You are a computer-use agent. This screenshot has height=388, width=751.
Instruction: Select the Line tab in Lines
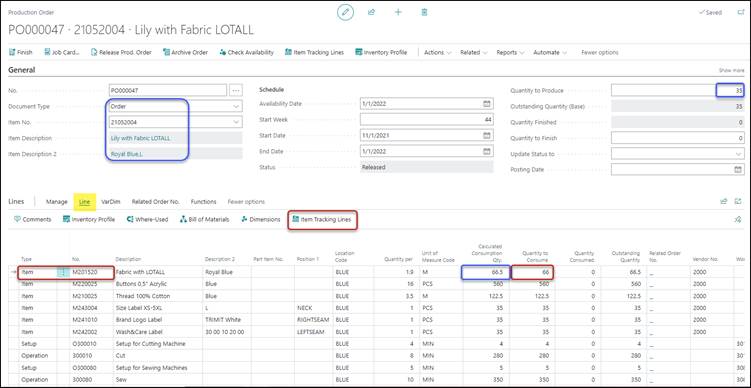(84, 202)
